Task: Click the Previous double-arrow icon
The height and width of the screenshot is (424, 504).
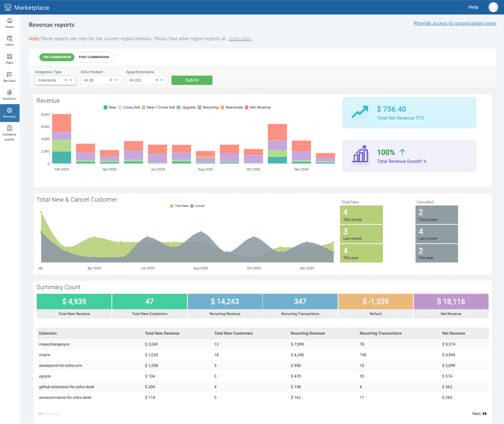Action: (x=41, y=413)
